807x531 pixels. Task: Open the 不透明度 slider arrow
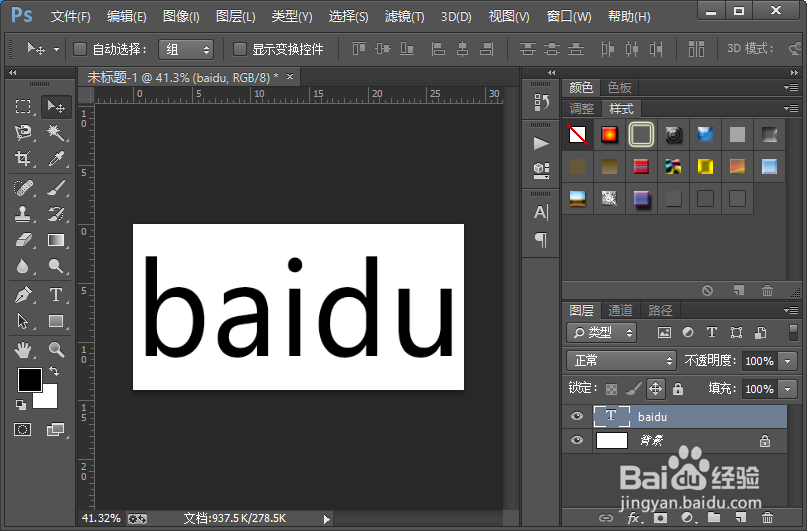787,361
